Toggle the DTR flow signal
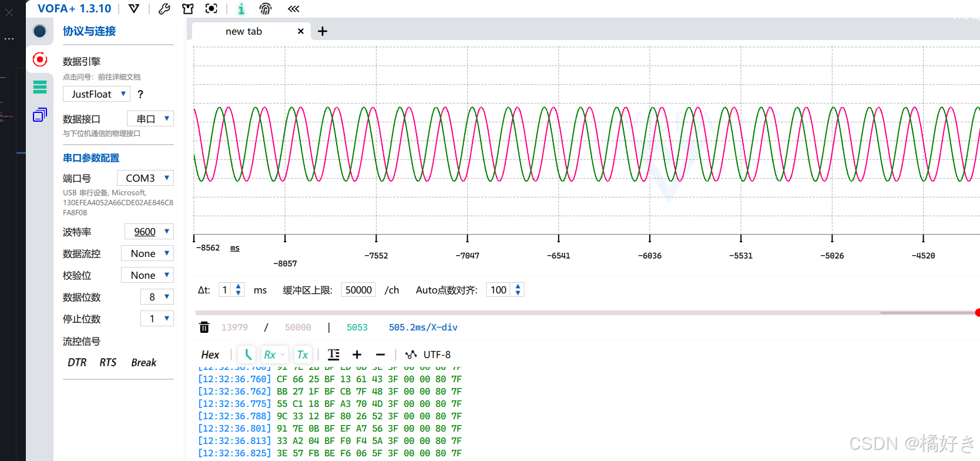The height and width of the screenshot is (461, 980). 77,362
